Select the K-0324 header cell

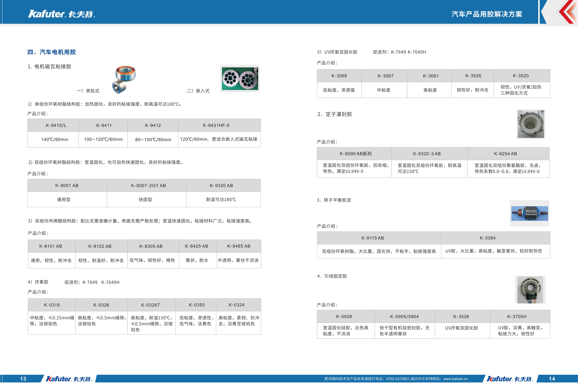pos(238,305)
